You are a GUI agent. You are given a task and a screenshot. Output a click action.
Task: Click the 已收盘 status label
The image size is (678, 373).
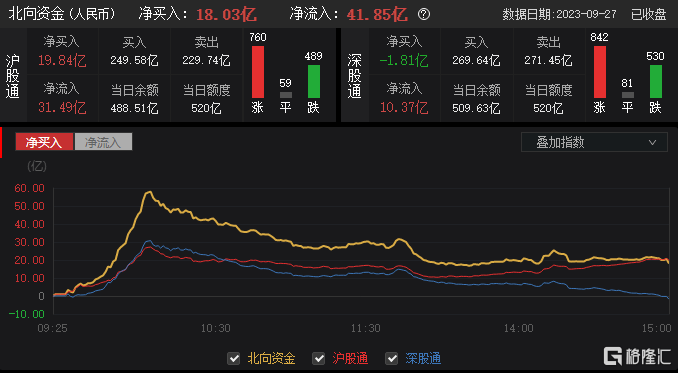pos(648,15)
